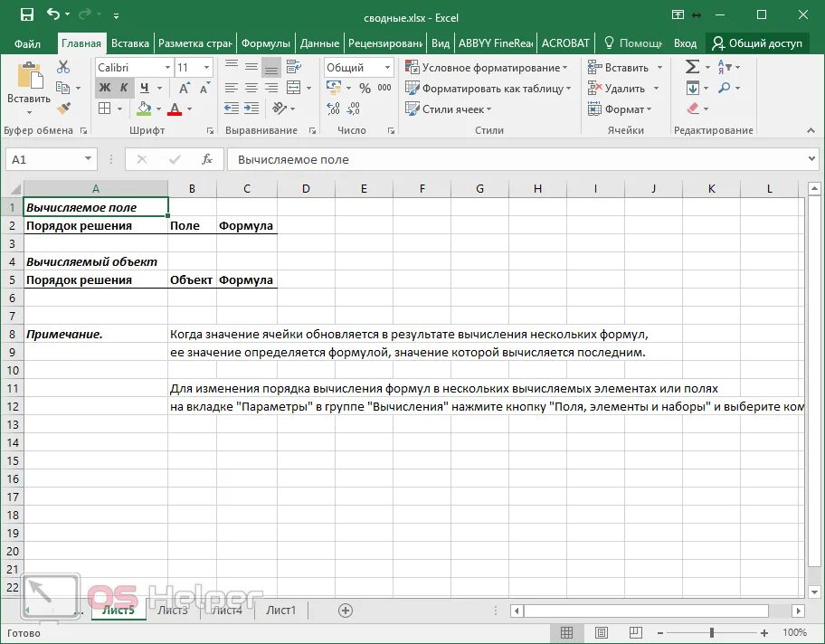Switch to the Данные ribbon tab
The height and width of the screenshot is (644, 825).
pos(320,43)
